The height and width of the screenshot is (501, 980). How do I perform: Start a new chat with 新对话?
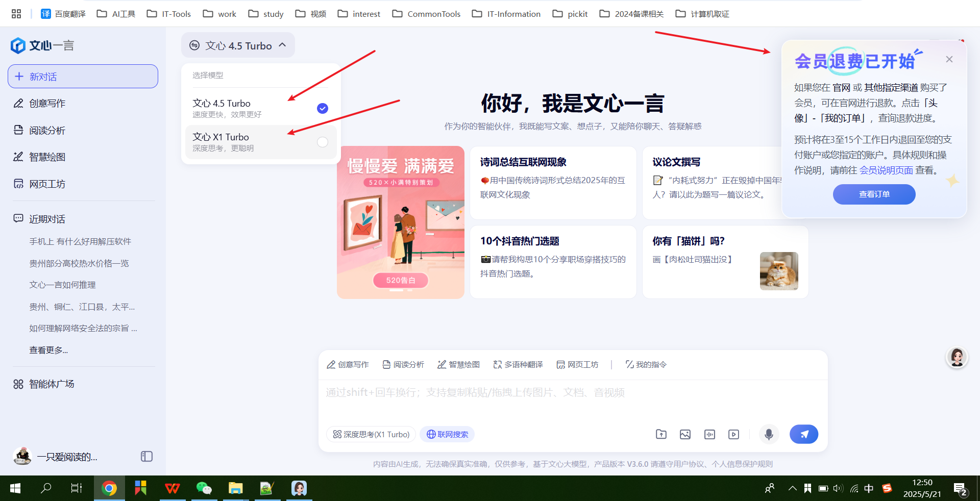[x=83, y=77]
